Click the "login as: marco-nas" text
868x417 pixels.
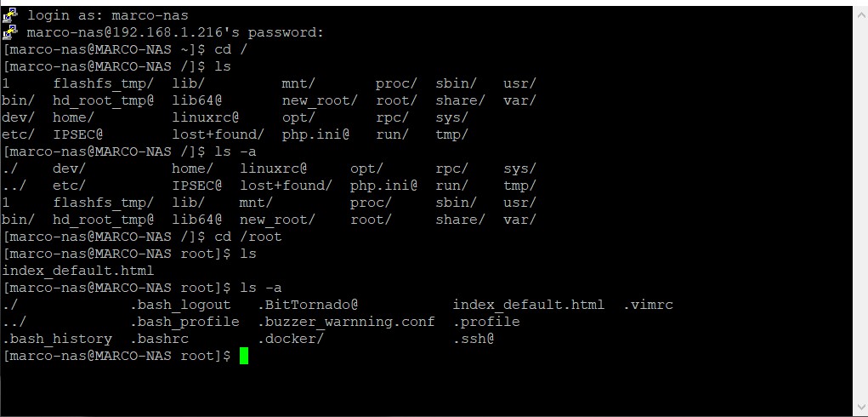pos(108,15)
